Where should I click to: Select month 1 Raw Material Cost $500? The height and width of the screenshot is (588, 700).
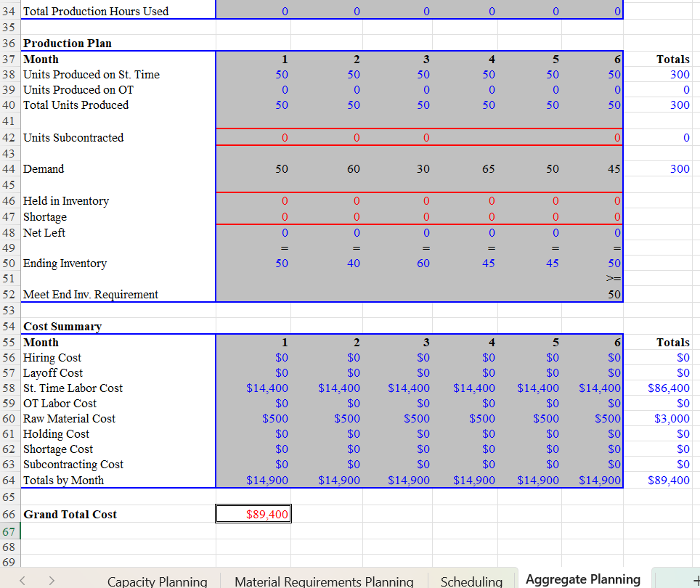275,418
